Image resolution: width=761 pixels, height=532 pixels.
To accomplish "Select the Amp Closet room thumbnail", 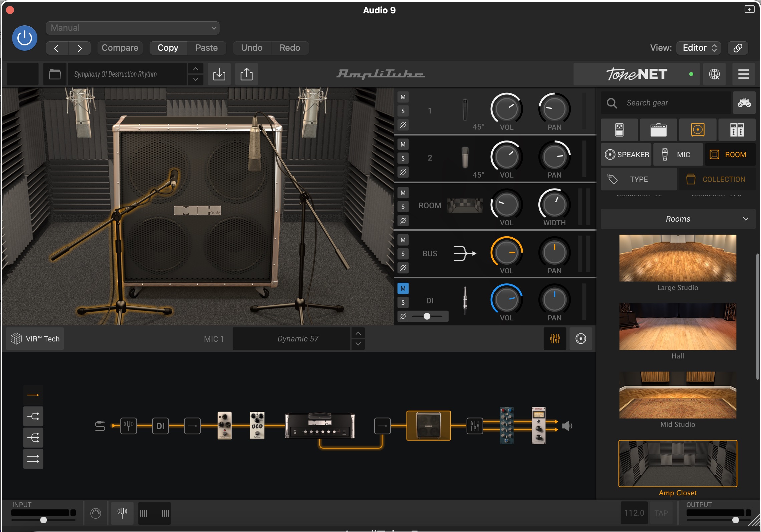I will point(678,464).
